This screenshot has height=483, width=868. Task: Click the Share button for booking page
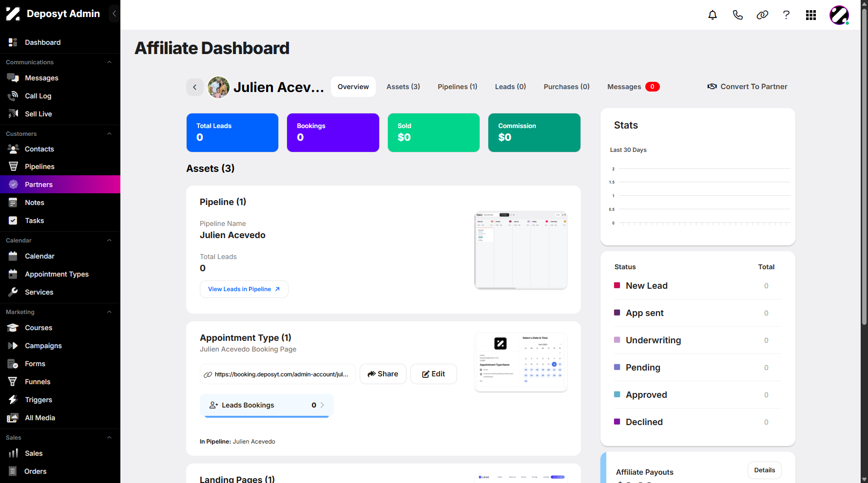pyautogui.click(x=383, y=374)
